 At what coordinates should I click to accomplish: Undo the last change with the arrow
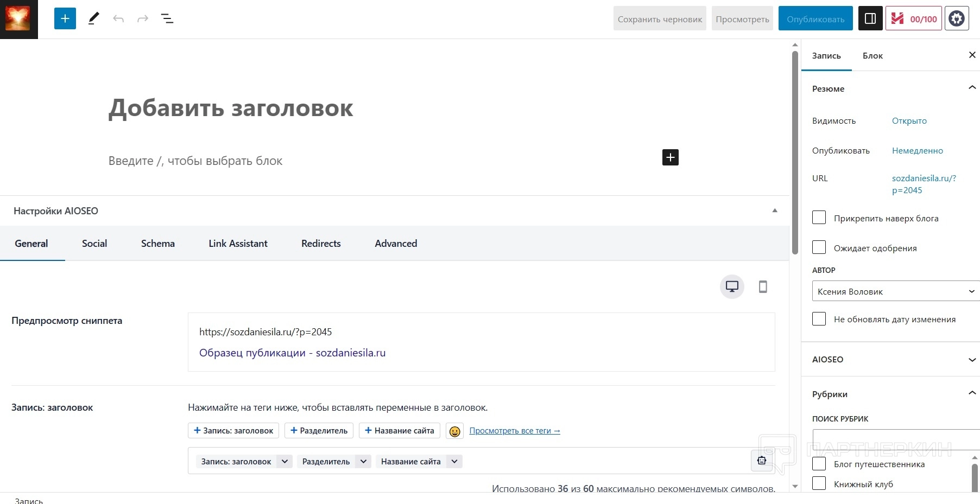(118, 19)
